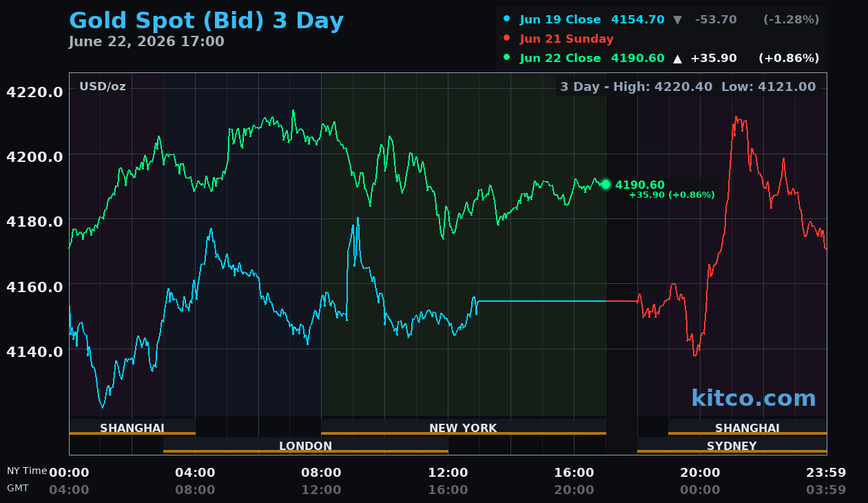Click the 4190.60 price callout label

pos(640,185)
